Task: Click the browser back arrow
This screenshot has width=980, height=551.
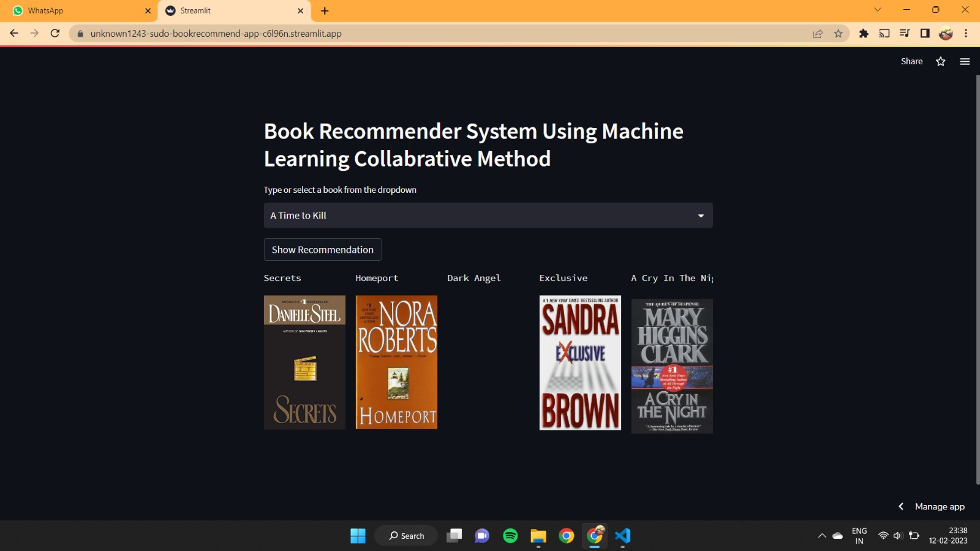Action: [x=14, y=34]
